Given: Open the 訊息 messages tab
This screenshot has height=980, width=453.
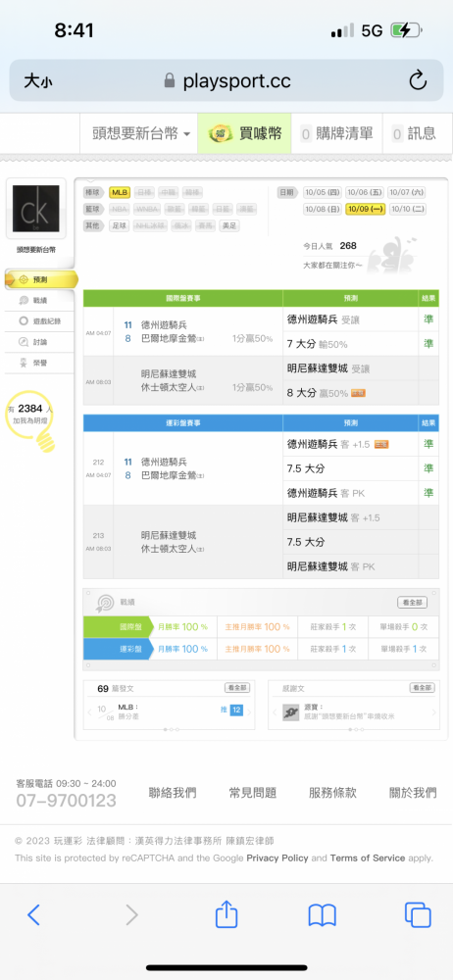Looking at the screenshot, I should click(414, 133).
